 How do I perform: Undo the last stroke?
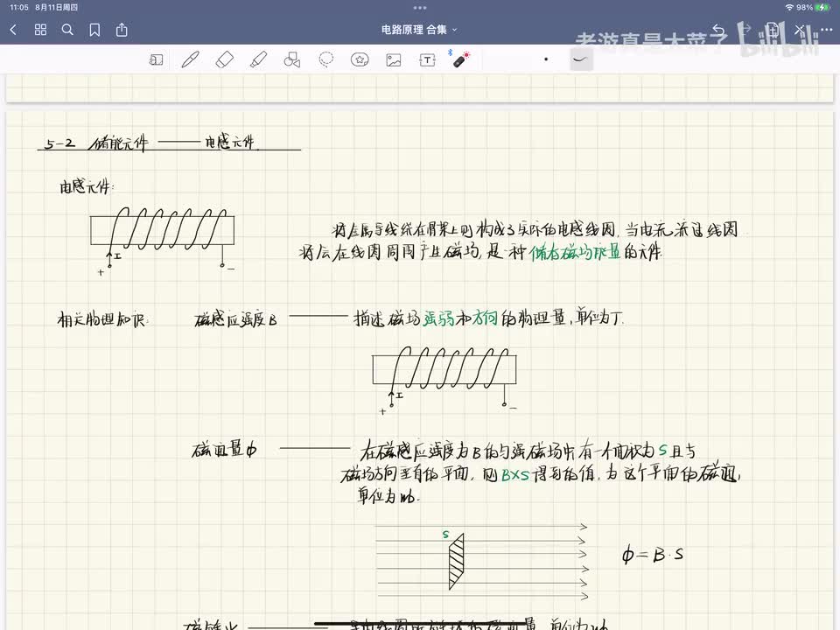(x=718, y=30)
